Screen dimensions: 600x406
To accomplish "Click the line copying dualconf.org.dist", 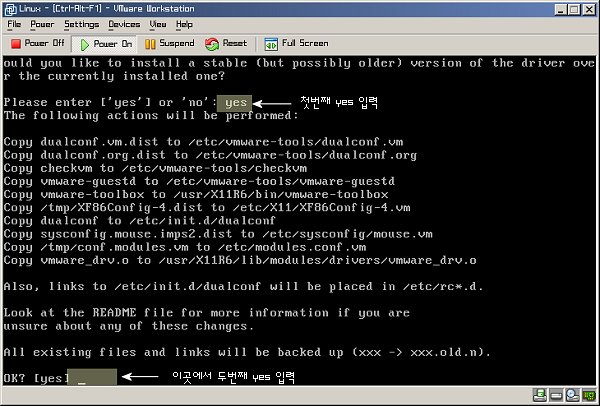I will [210, 155].
